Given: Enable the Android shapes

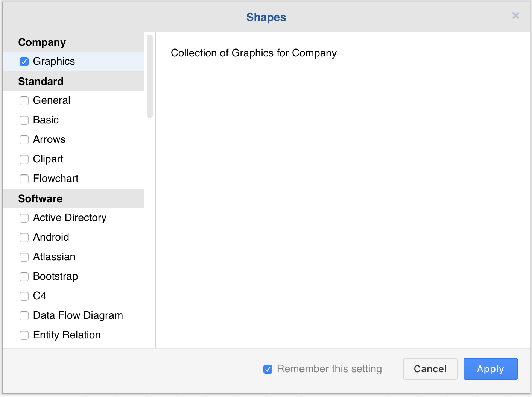Looking at the screenshot, I should [x=24, y=237].
